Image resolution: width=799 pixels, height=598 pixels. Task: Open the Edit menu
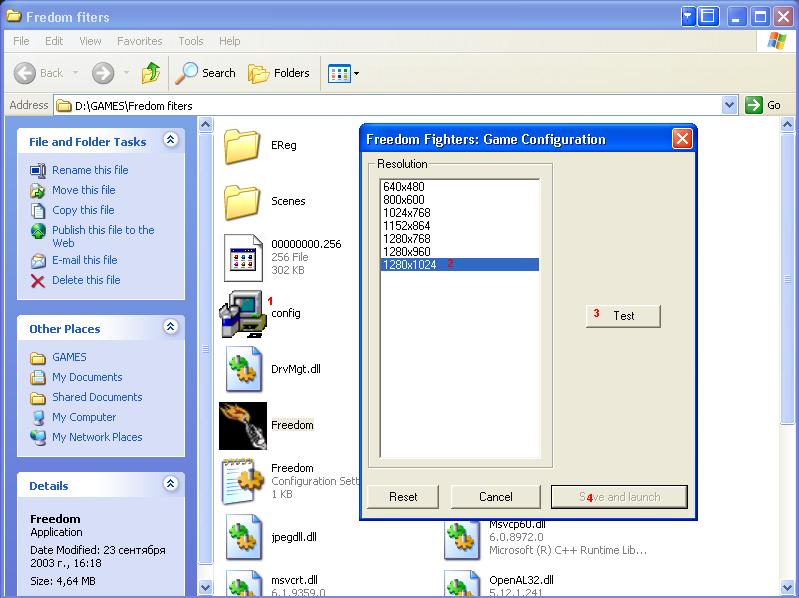54,41
